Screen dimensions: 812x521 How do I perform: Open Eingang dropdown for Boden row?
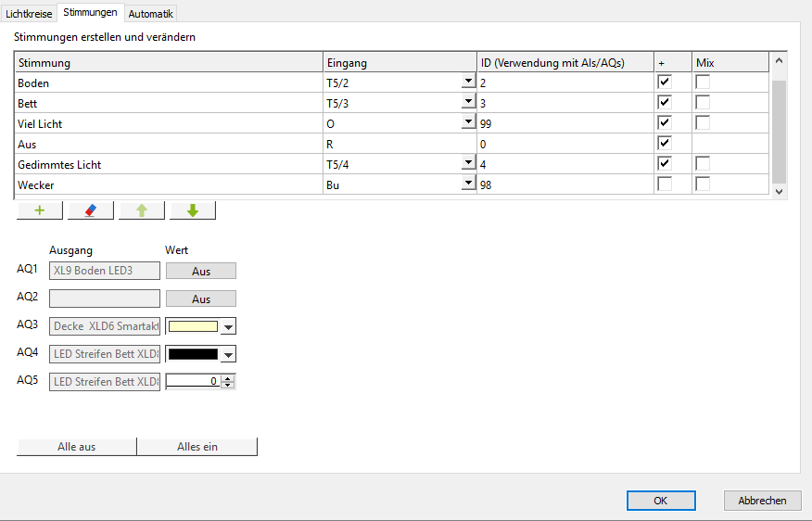pos(468,83)
